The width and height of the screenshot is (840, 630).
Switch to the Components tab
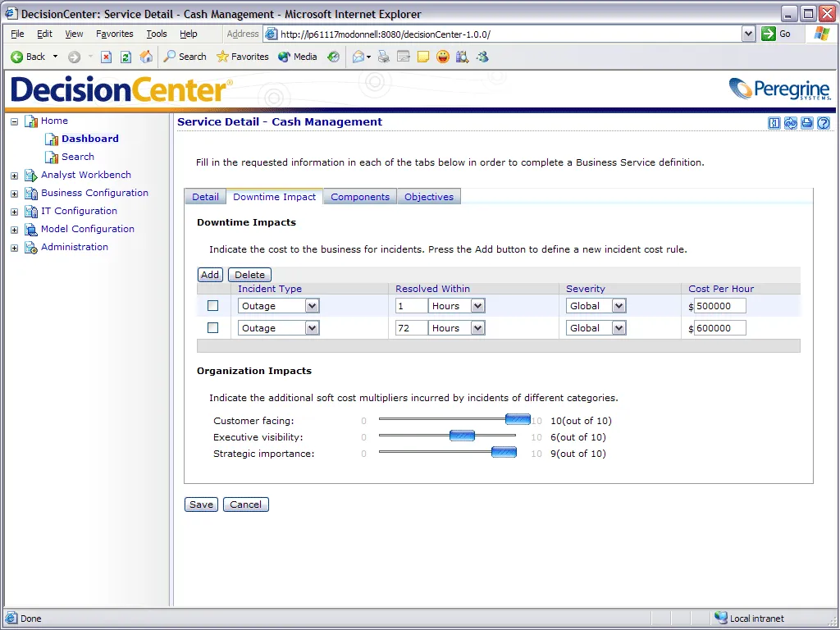pos(360,197)
